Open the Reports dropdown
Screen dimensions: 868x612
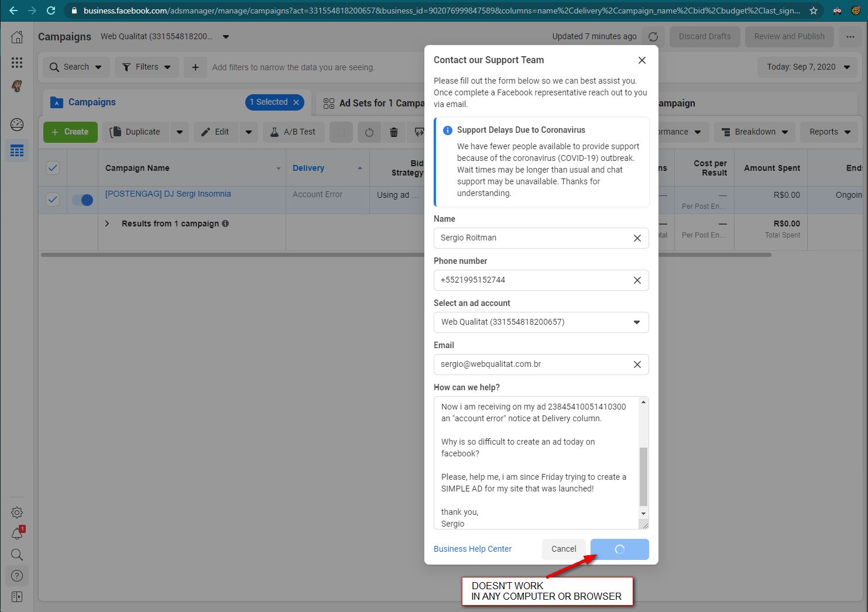[829, 132]
